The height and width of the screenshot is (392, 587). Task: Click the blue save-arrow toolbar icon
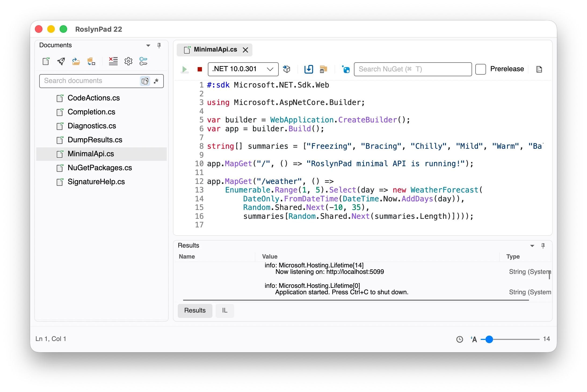click(309, 69)
